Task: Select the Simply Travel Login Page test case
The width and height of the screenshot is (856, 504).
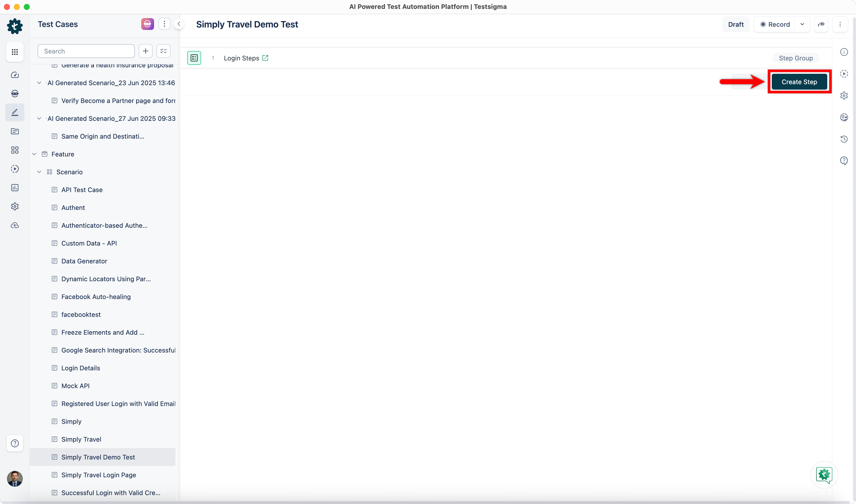Action: click(99, 475)
